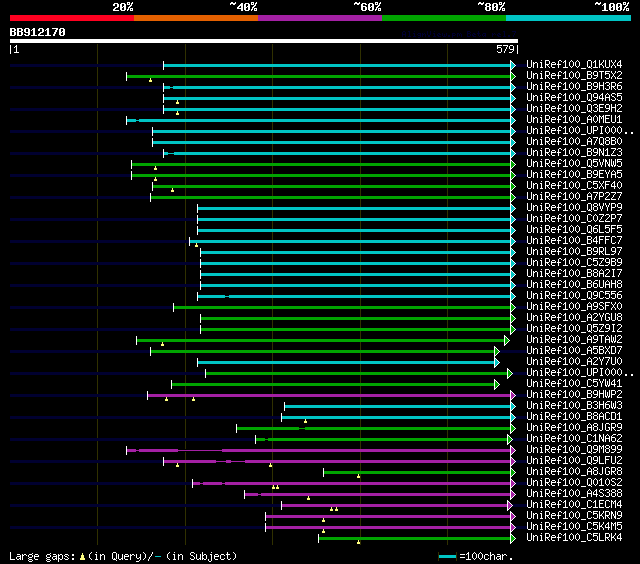Open the UniRef100_Q9C556 entry
This screenshot has height=564, width=640.
[574, 296]
